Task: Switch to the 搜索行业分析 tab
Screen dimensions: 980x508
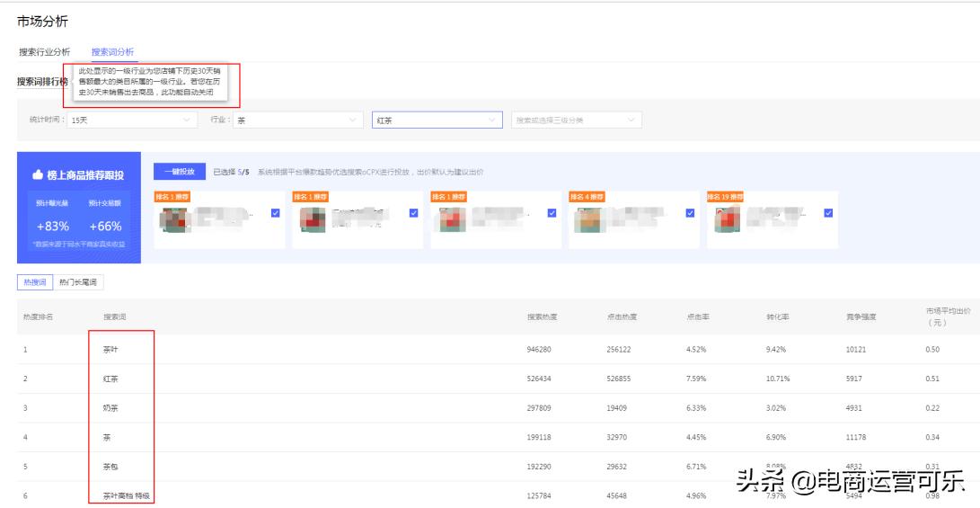Action: [x=45, y=52]
